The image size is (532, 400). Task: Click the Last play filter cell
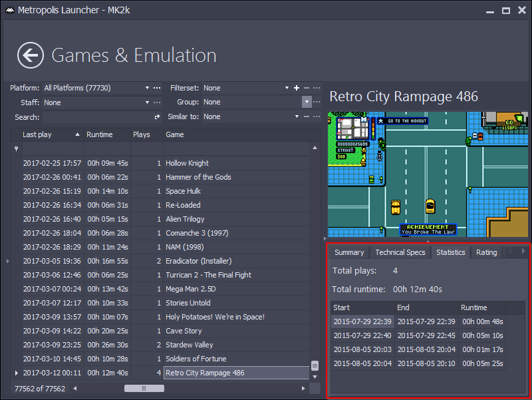coord(53,148)
